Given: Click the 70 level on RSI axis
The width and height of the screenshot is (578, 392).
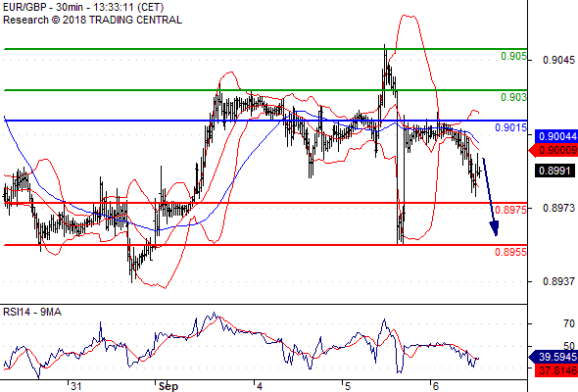Looking at the screenshot, I should point(569,323).
